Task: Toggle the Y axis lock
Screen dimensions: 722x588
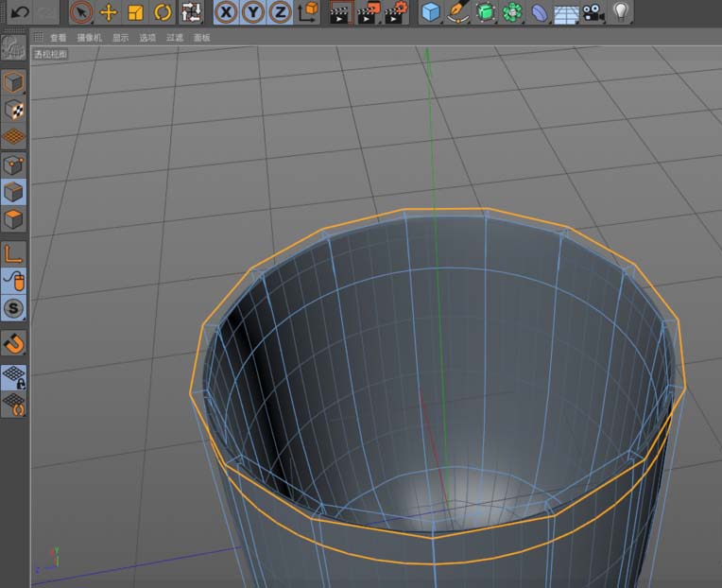Action: coord(253,12)
